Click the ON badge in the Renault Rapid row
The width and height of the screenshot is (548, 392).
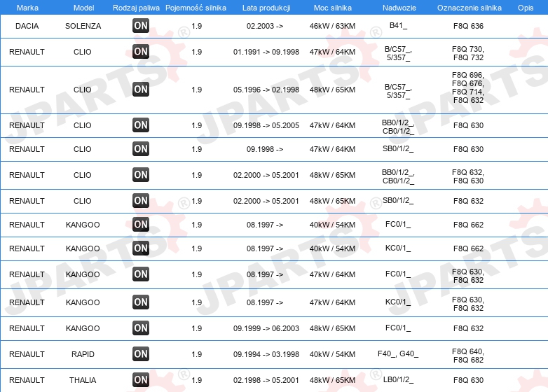(141, 354)
